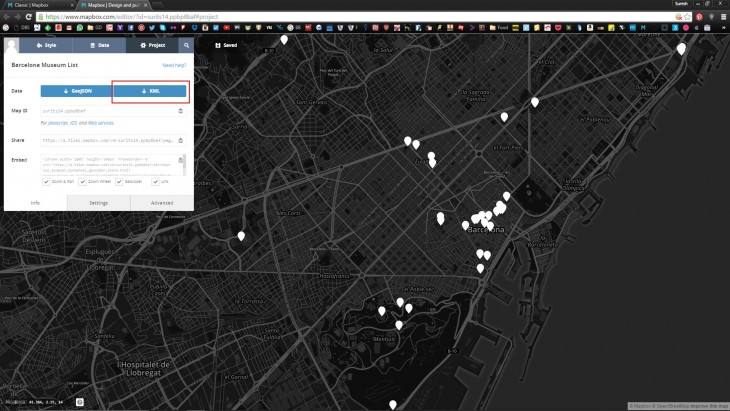The width and height of the screenshot is (730, 411).
Task: Open the Settings tab at panel bottom
Action: click(99, 203)
